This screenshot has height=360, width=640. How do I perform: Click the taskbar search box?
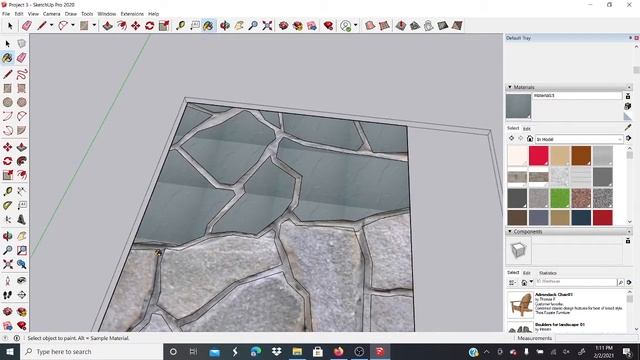point(91,351)
